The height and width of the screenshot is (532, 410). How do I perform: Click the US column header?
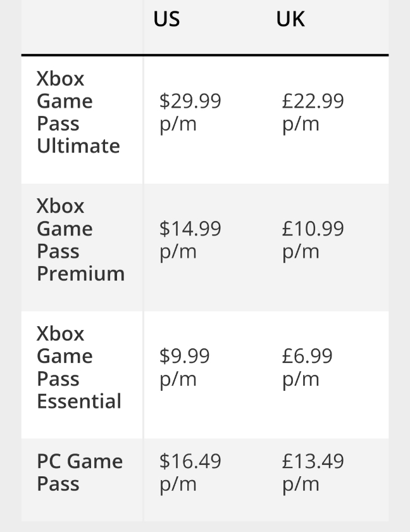(x=166, y=20)
